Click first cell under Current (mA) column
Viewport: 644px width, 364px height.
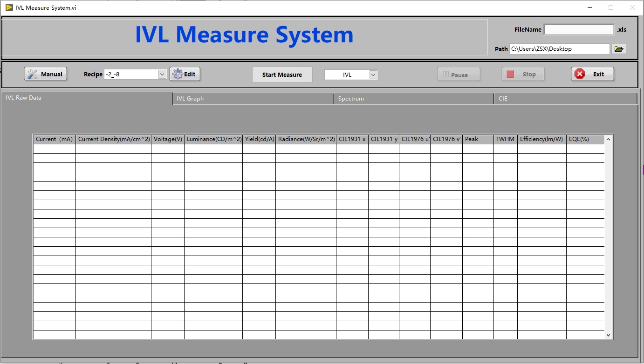click(x=54, y=149)
